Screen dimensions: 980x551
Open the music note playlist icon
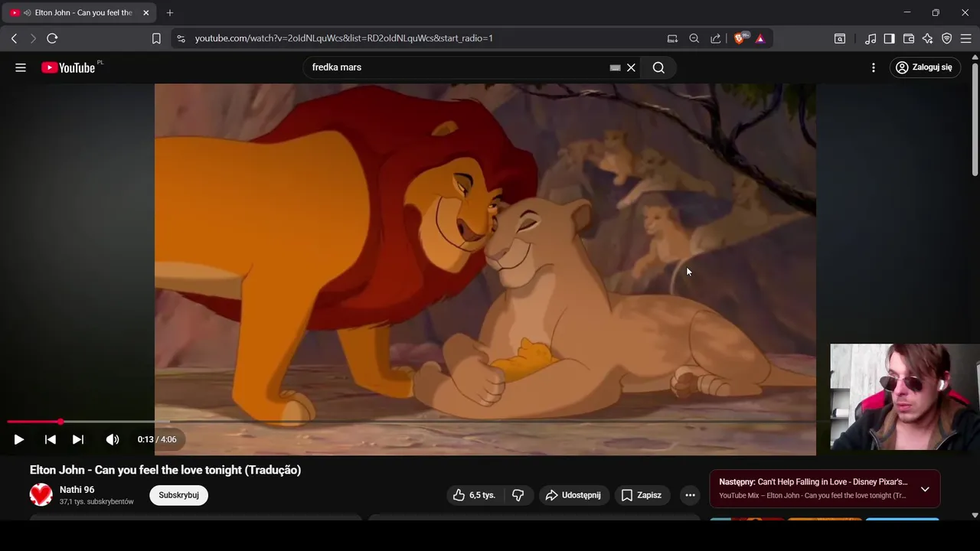coord(871,38)
